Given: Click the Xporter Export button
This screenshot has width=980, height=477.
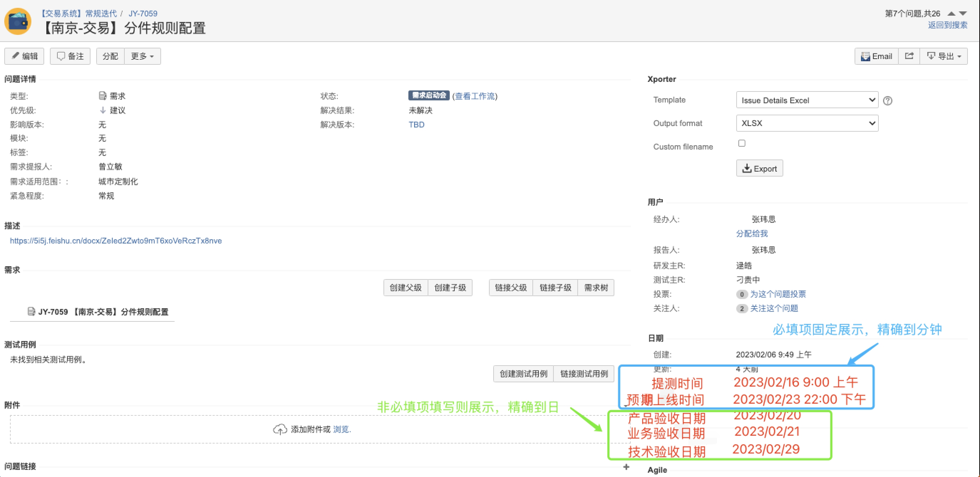Looking at the screenshot, I should (759, 168).
